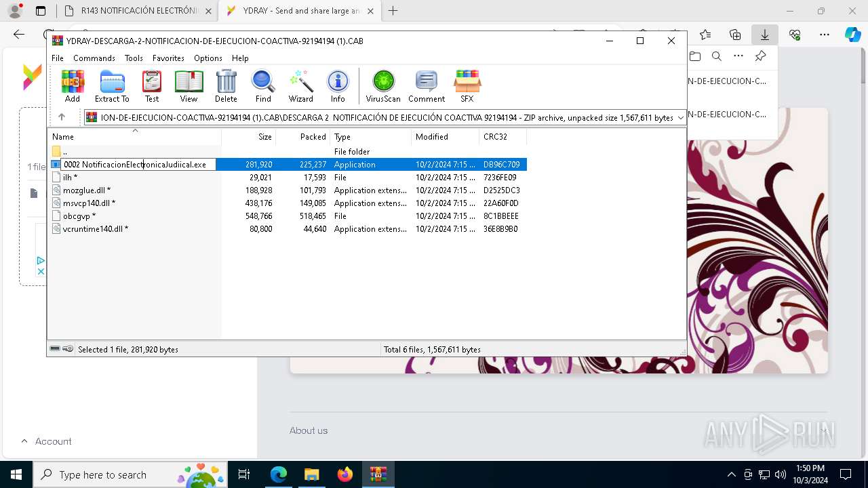Select the parent folder '..' row
The image size is (868, 488).
point(287,152)
